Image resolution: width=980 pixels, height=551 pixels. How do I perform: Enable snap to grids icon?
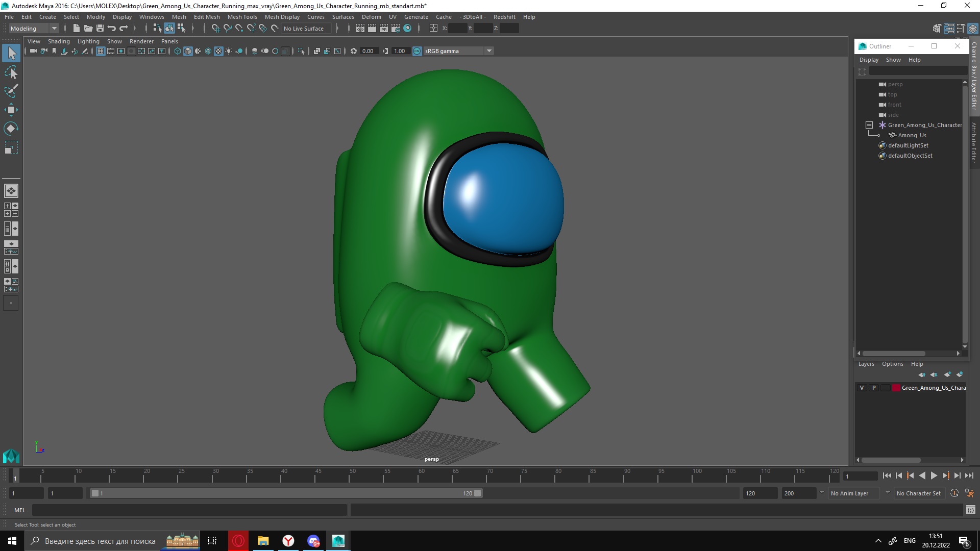click(215, 29)
